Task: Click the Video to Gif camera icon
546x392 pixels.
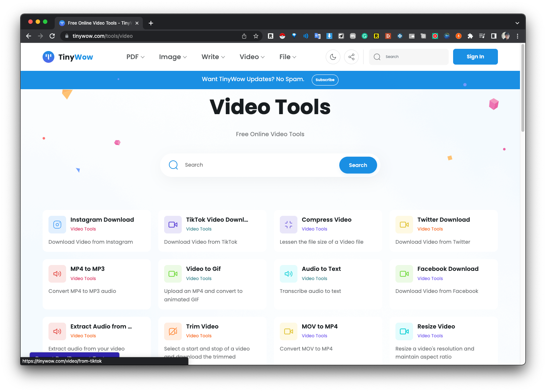Action: [173, 274]
